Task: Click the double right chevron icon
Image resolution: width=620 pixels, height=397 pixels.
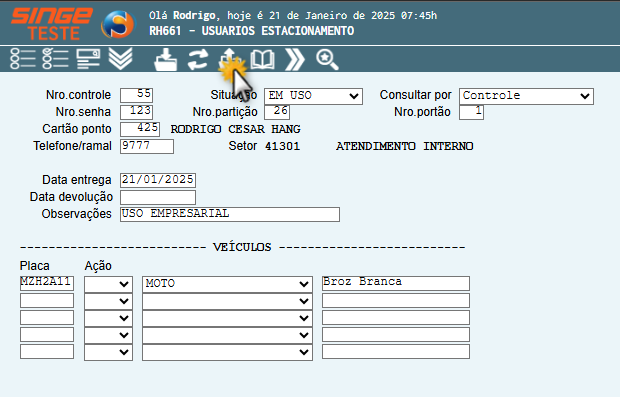Action: tap(295, 60)
